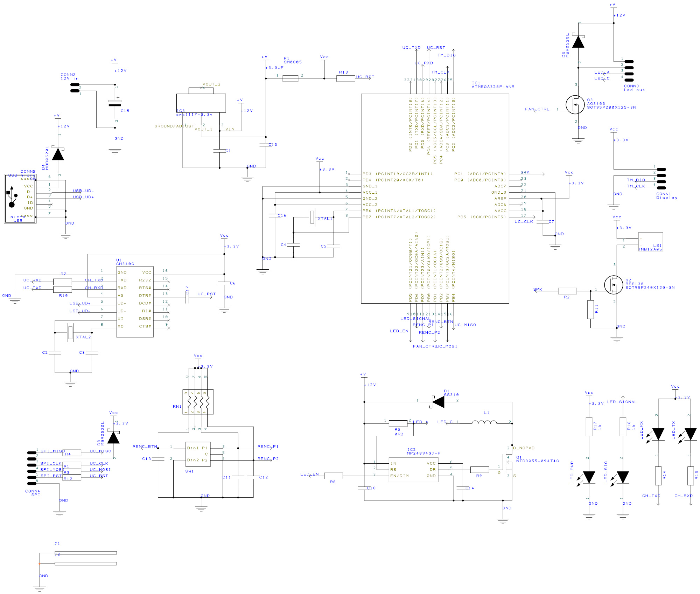Image resolution: width=700 pixels, height=594 pixels.
Task: Click the SW1 rotary encoder block
Action: coord(198,454)
